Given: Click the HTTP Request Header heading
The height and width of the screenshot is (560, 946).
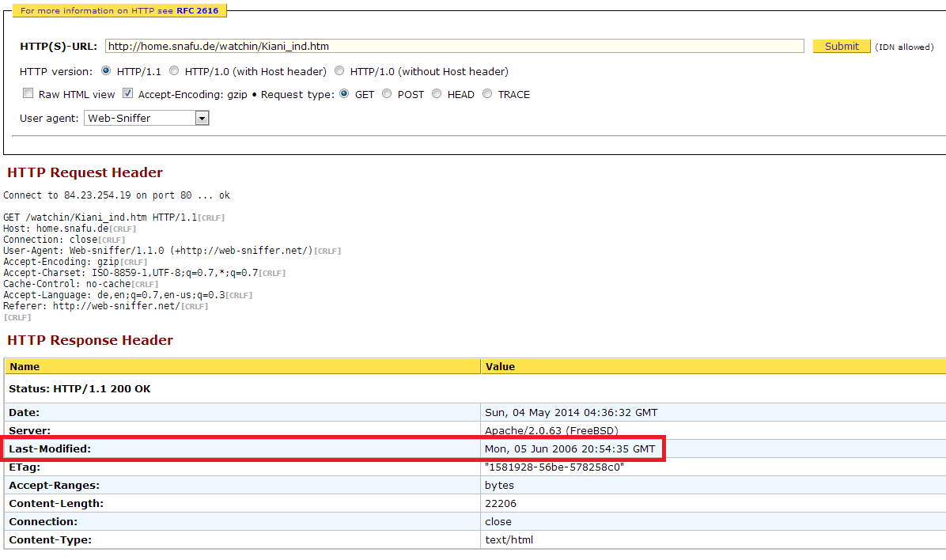Looking at the screenshot, I should point(85,172).
